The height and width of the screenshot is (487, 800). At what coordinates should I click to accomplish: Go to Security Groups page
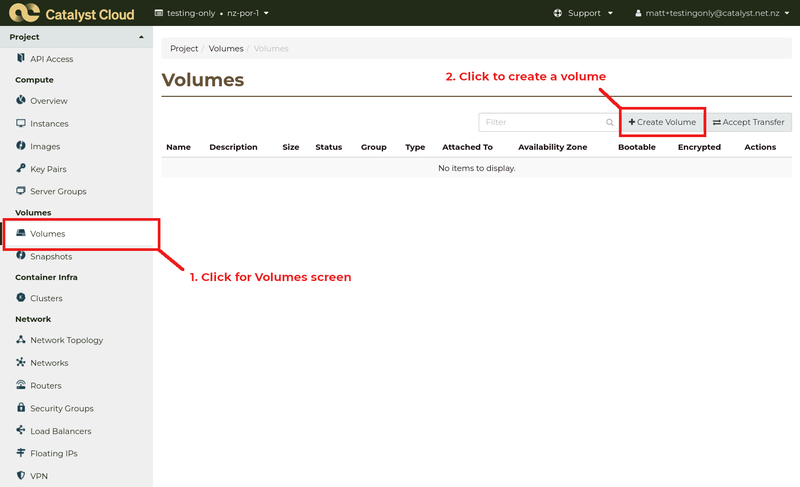pyautogui.click(x=62, y=408)
